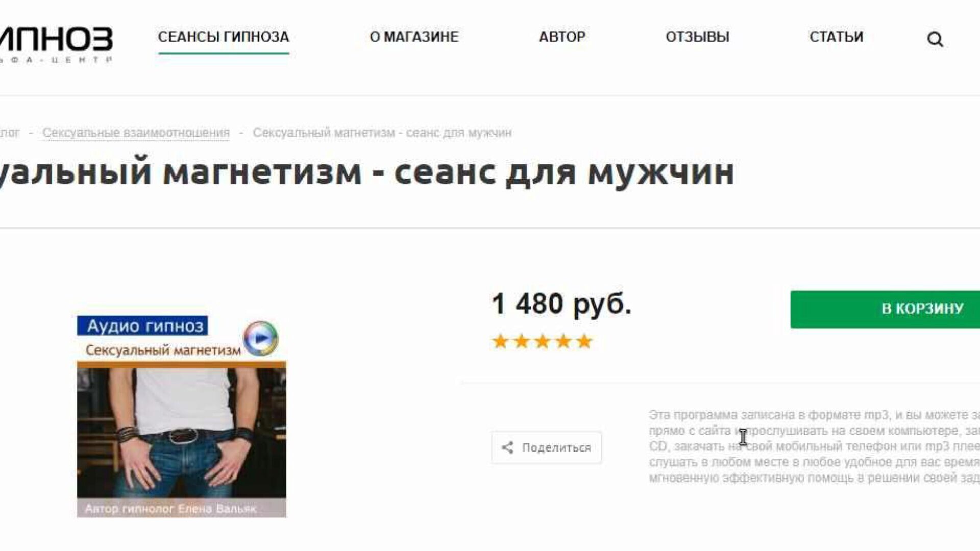Click the product title heading
This screenshot has height=551, width=980.
367,172
